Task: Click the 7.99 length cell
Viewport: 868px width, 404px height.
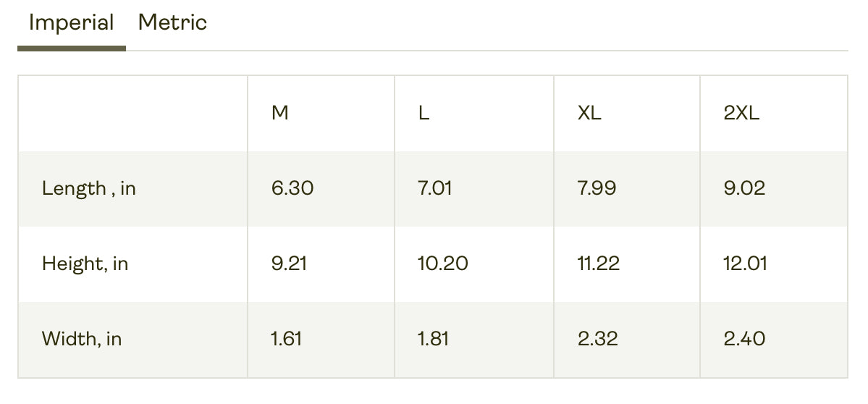Action: pyautogui.click(x=597, y=189)
